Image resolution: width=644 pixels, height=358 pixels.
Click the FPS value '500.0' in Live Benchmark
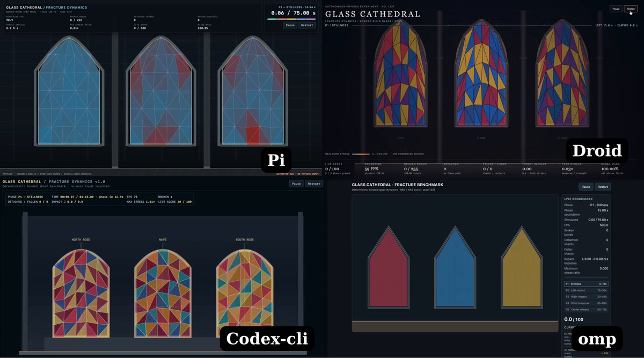(x=604, y=225)
